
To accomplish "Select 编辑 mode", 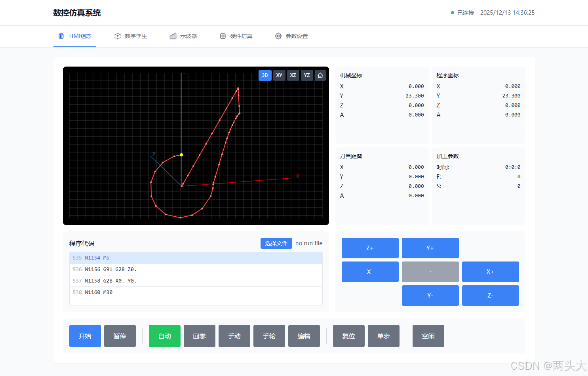I will pyautogui.click(x=304, y=336).
